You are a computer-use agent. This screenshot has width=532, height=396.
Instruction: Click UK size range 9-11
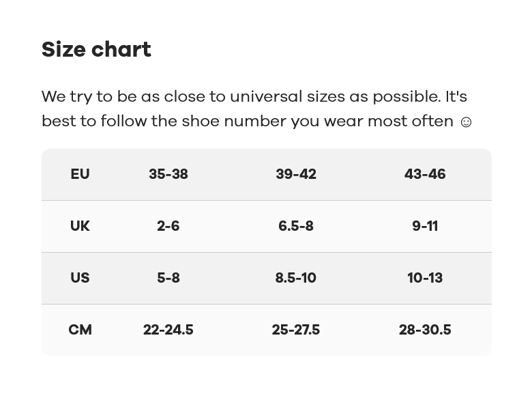(425, 226)
